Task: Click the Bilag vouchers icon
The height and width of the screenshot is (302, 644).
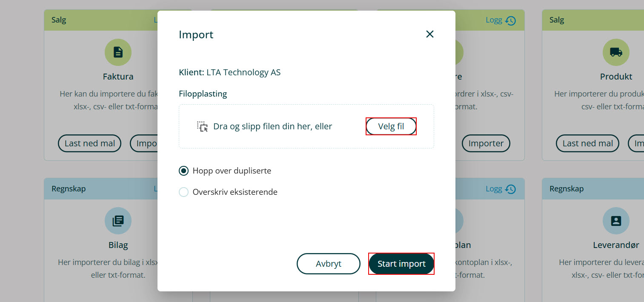Action: [118, 221]
